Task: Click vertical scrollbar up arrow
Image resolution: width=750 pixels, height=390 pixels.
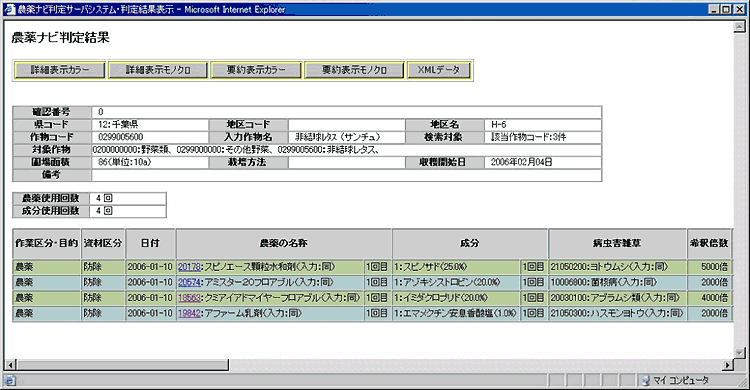Action: coord(739,27)
